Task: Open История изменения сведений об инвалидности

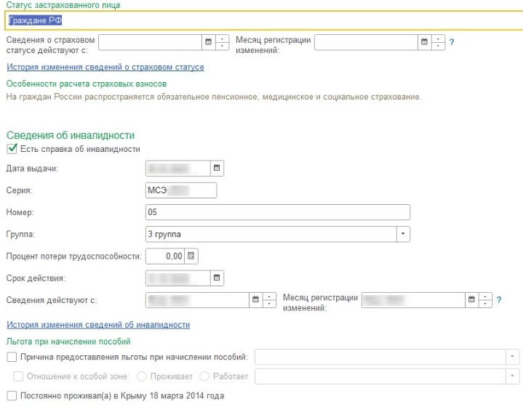Action: point(98,325)
